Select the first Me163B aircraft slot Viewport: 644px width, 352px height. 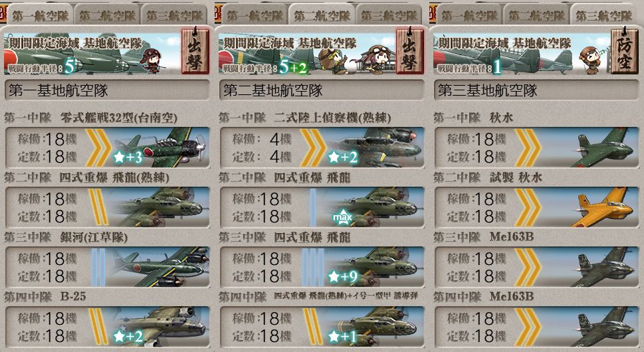tap(536, 267)
